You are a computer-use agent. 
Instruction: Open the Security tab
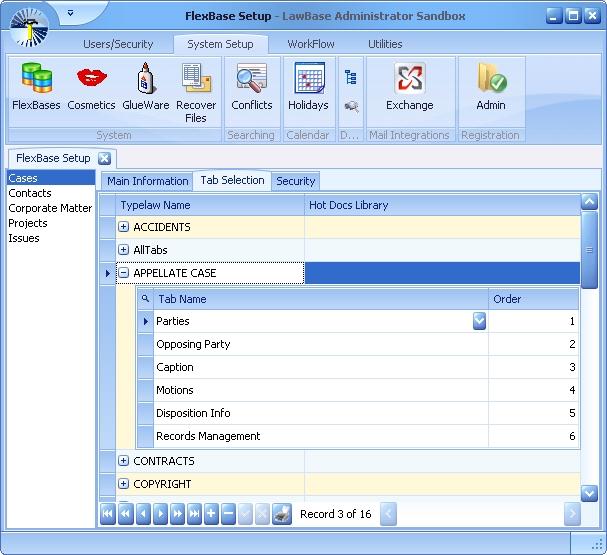point(296,181)
